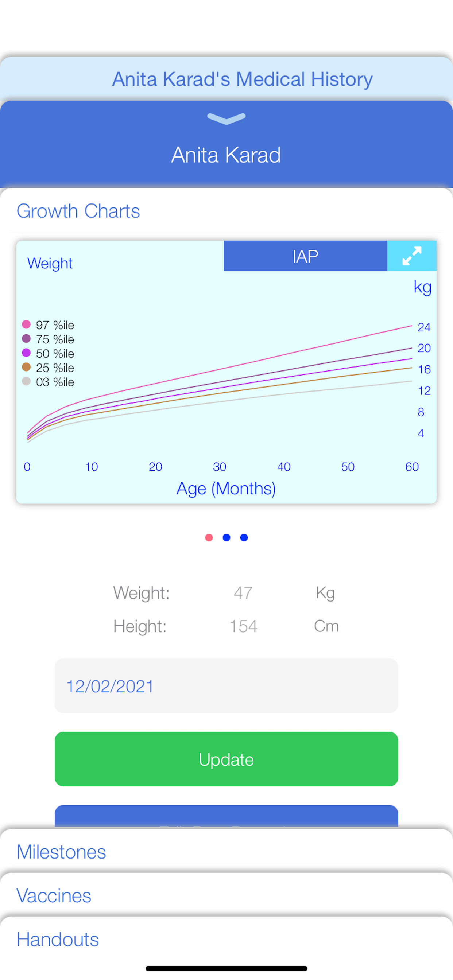Image resolution: width=453 pixels, height=980 pixels.
Task: Click the 50 %ile magenta legend dot
Action: pos(26,353)
